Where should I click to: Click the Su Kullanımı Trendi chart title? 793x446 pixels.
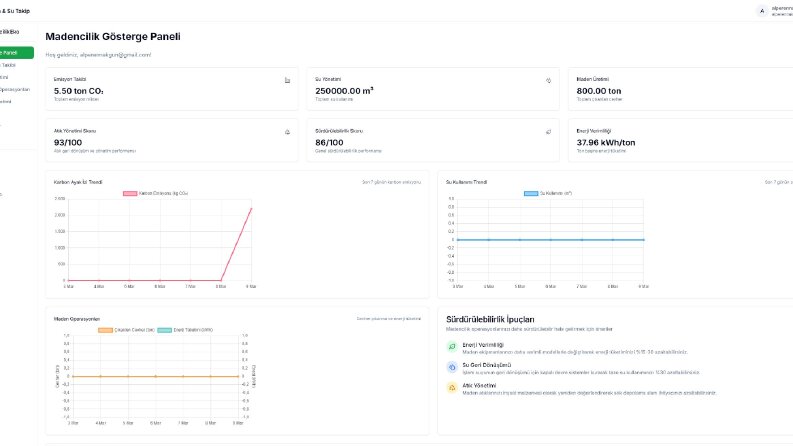[466, 182]
